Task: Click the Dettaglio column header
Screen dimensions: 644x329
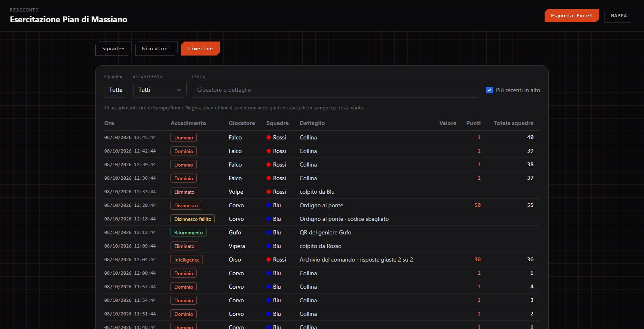Action: (x=313, y=123)
